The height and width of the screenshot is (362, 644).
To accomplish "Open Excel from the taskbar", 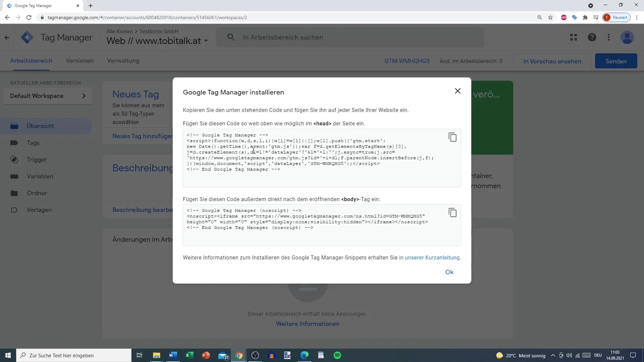I will 189,355.
